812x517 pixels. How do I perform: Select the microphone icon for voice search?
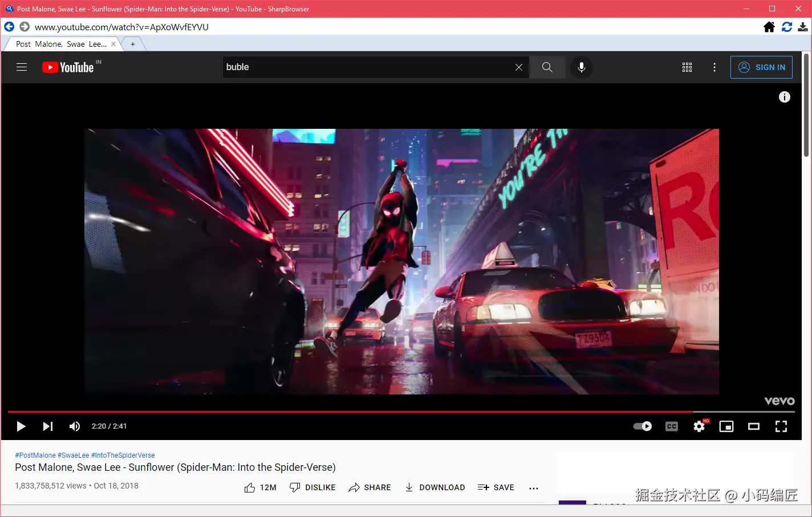(x=581, y=67)
